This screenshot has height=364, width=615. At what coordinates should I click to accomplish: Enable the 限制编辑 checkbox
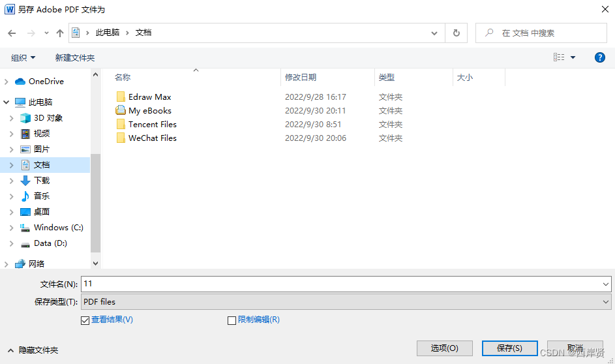pyautogui.click(x=232, y=320)
